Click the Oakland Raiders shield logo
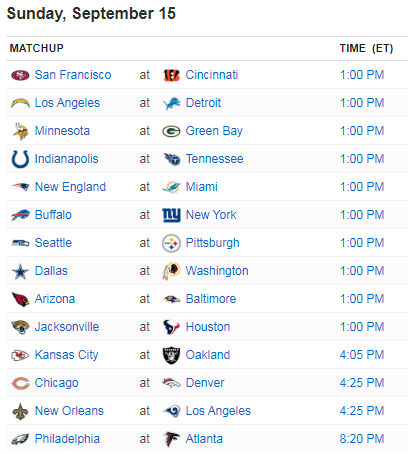This screenshot has width=408, height=454. 171,355
